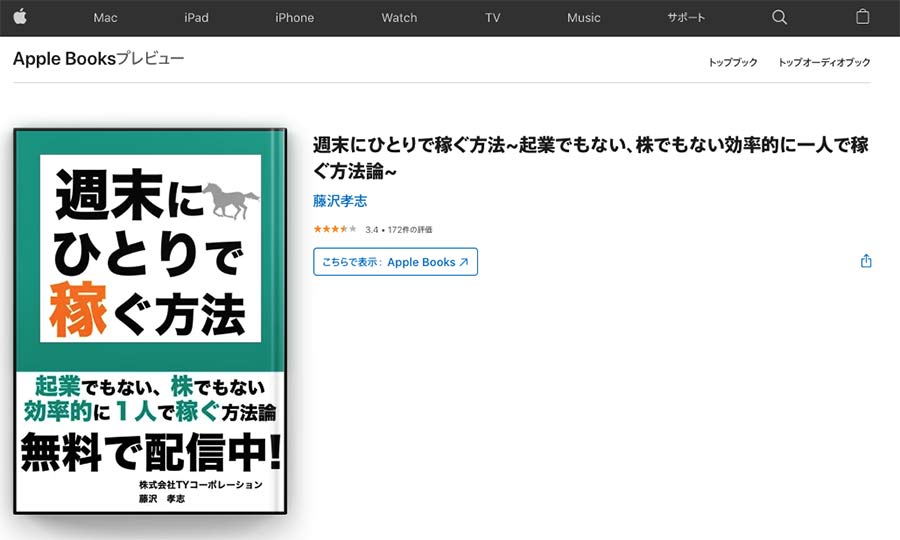900x540 pixels.
Task: Open the TV menu item
Action: [x=492, y=18]
